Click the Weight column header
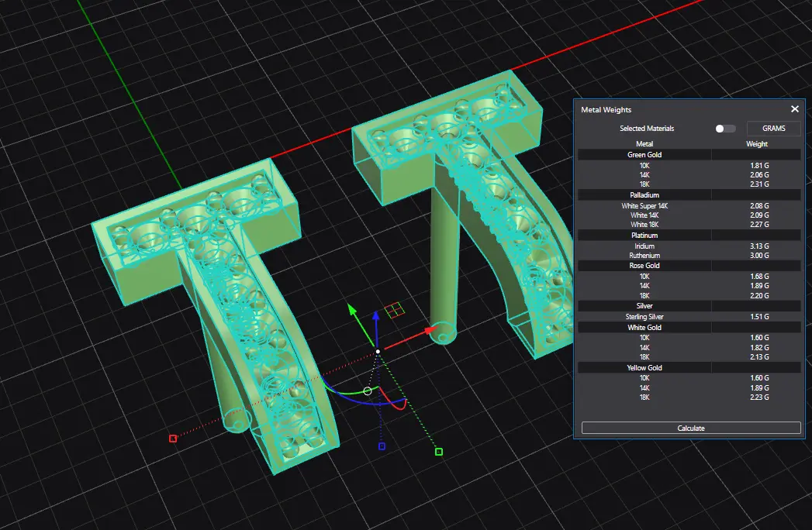Image resolution: width=812 pixels, height=530 pixels. pyautogui.click(x=756, y=144)
